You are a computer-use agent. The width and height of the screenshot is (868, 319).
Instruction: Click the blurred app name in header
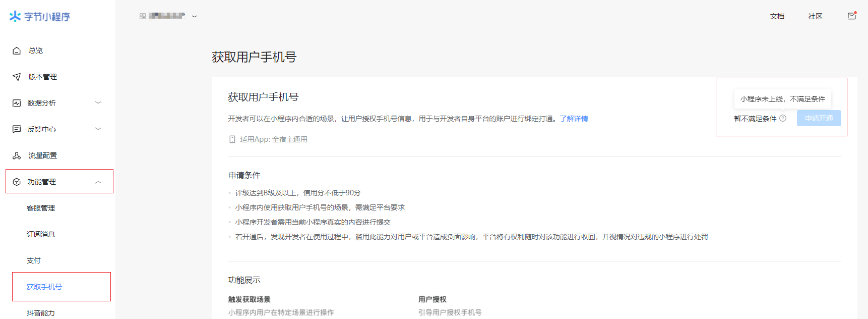(x=167, y=16)
